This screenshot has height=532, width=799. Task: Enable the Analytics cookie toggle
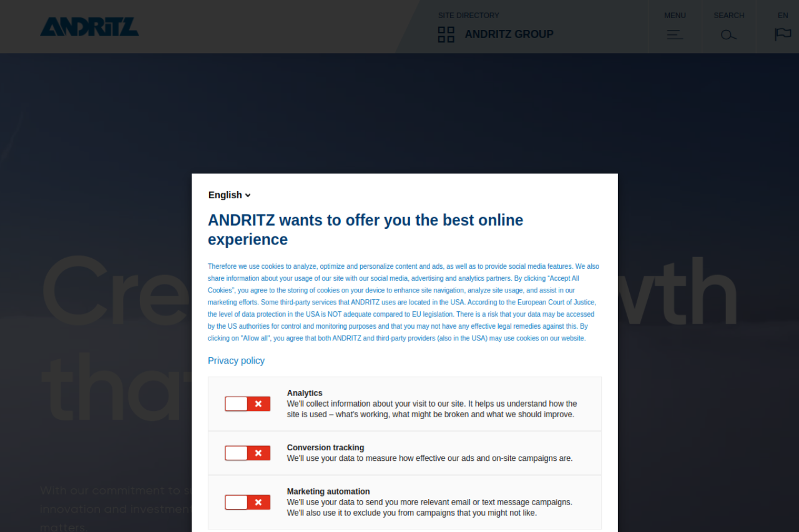pos(247,404)
